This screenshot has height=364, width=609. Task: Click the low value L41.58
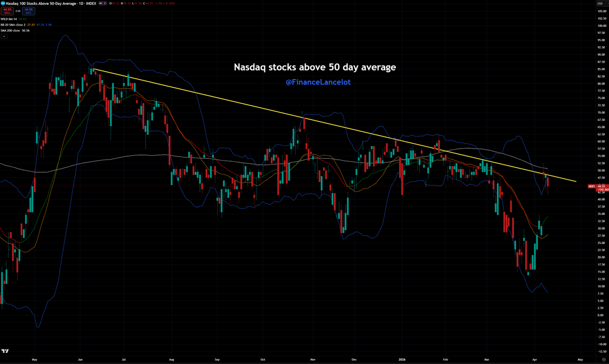tap(137, 4)
